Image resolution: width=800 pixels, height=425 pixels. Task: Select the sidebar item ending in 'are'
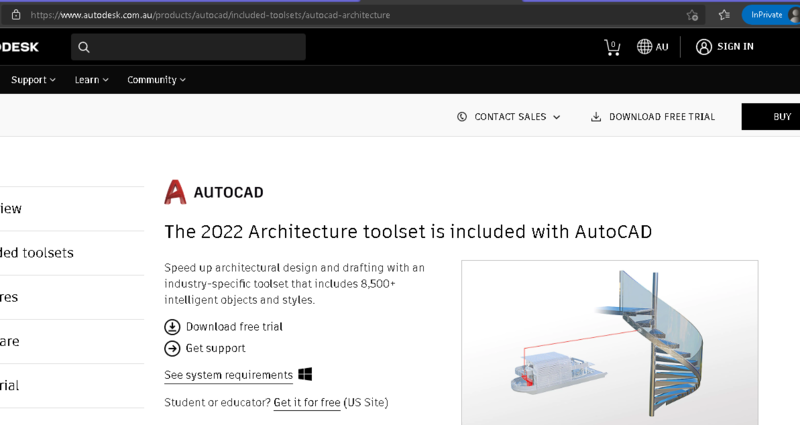pyautogui.click(x=10, y=341)
